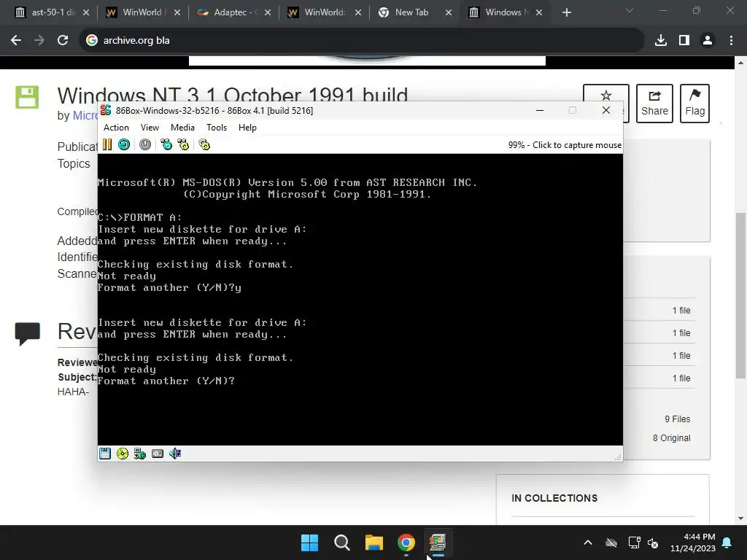
Task: Close the 86Box window
Action: (606, 111)
